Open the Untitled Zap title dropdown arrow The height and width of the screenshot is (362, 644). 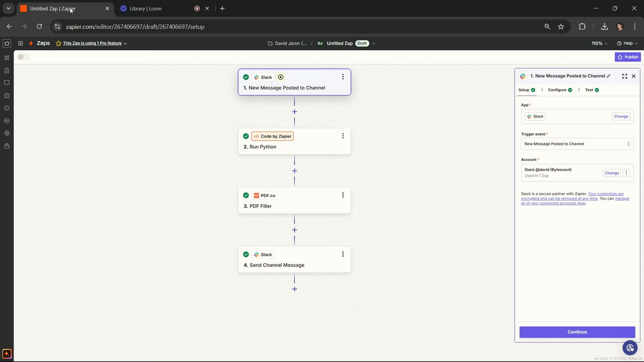coord(373,43)
